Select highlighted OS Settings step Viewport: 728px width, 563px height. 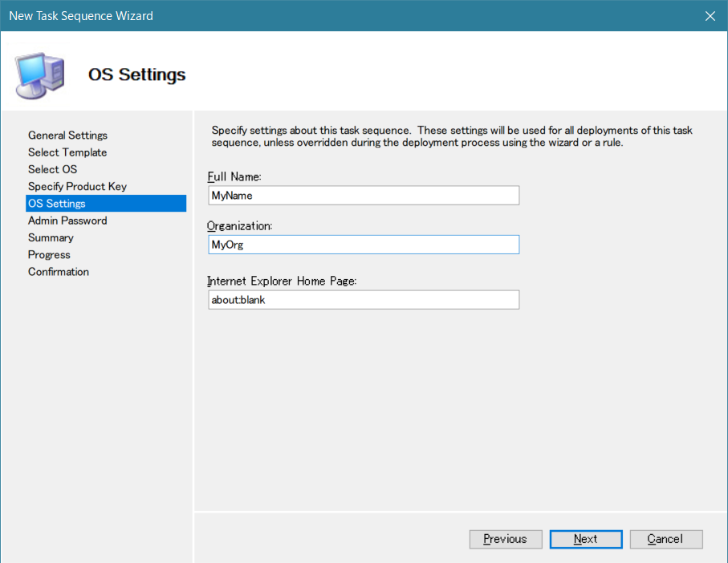[56, 204]
